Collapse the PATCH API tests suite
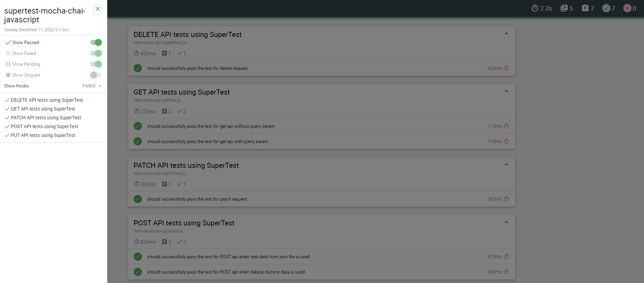 [506, 165]
